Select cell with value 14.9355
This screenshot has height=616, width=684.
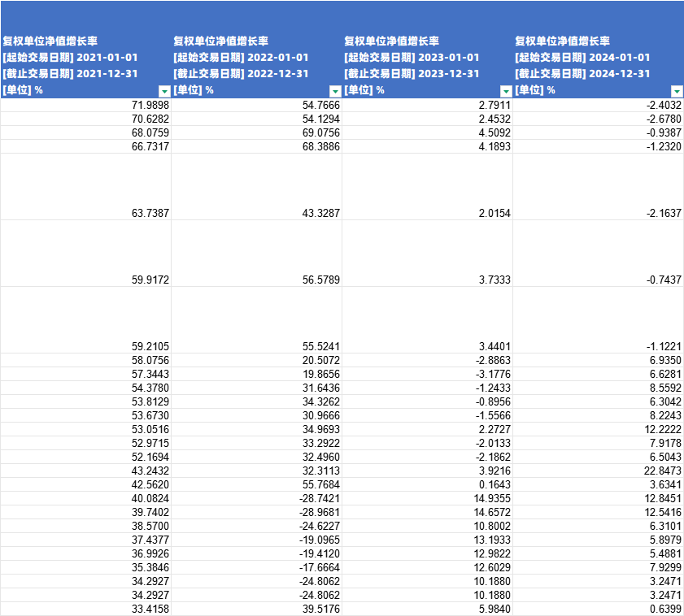428,498
